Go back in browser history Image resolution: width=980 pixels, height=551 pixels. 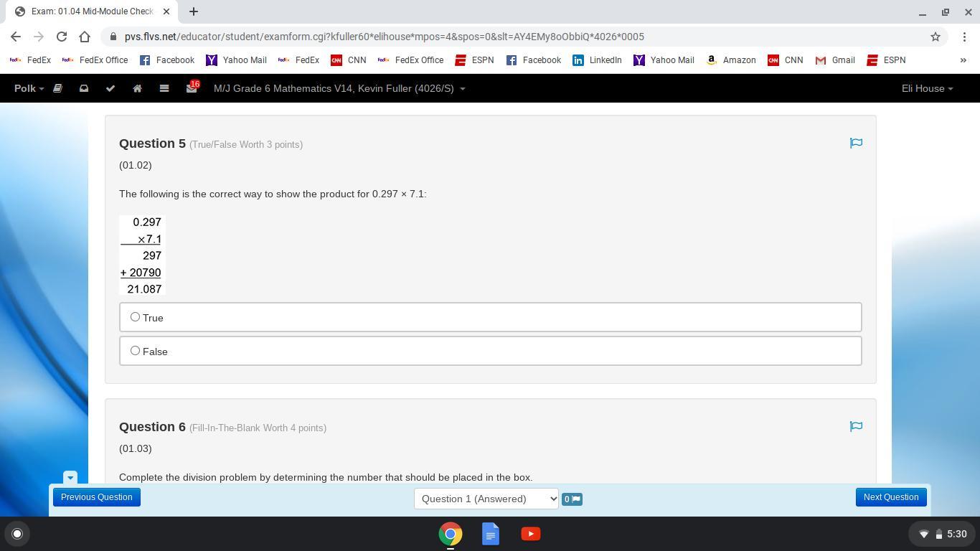(x=16, y=37)
